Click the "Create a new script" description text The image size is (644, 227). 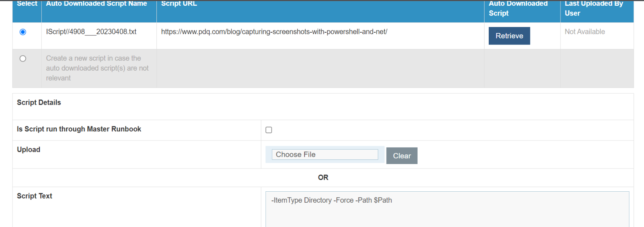97,68
